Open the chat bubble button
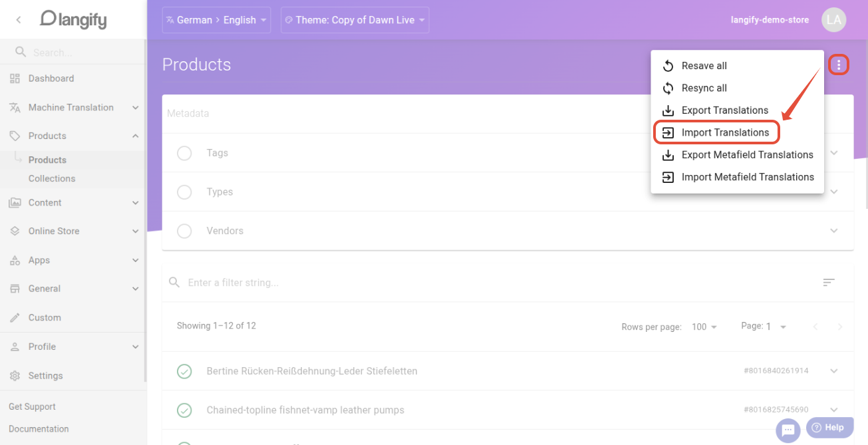This screenshot has height=445, width=868. (788, 430)
